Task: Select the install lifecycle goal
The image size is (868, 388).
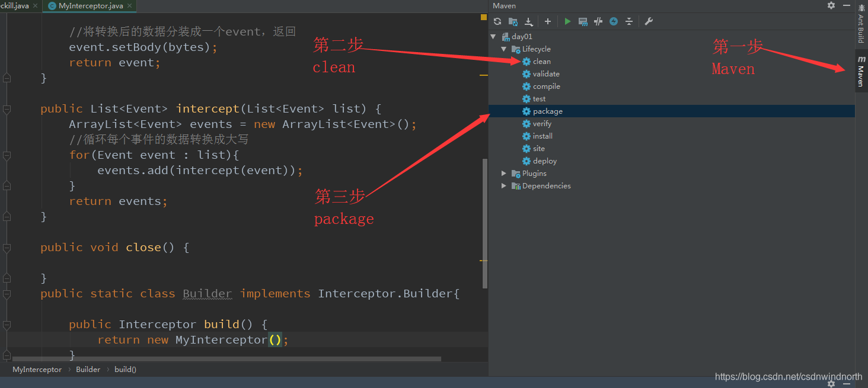Action: pos(542,136)
